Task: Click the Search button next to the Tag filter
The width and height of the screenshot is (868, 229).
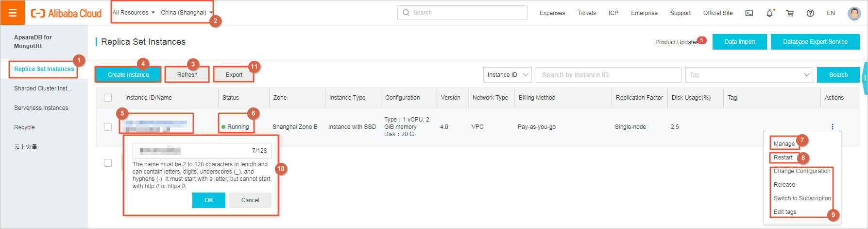Action: 838,75
